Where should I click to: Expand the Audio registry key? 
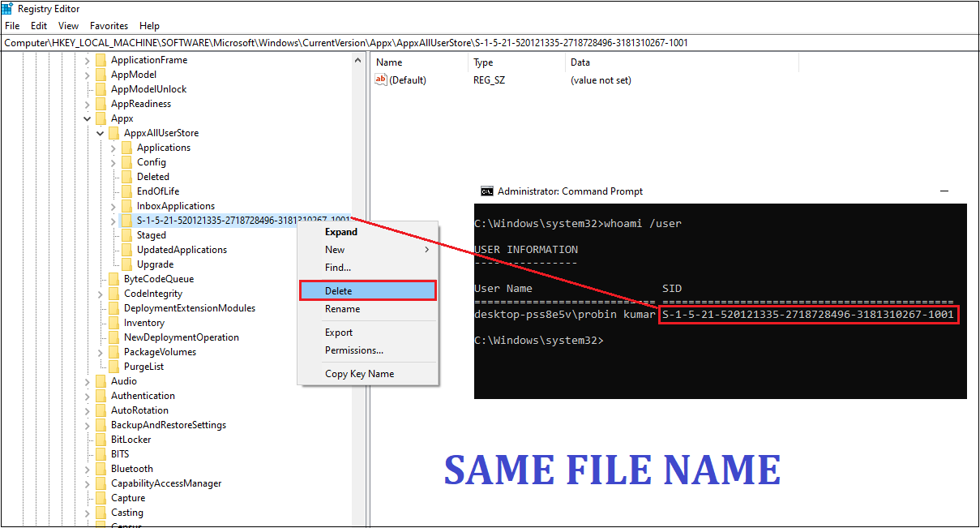pyautogui.click(x=89, y=380)
